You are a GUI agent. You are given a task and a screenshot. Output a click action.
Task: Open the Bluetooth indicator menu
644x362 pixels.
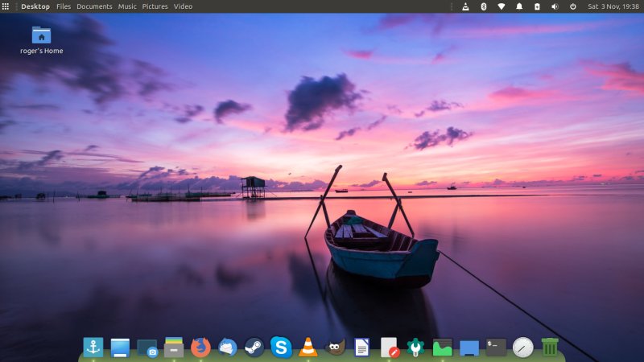(483, 6)
